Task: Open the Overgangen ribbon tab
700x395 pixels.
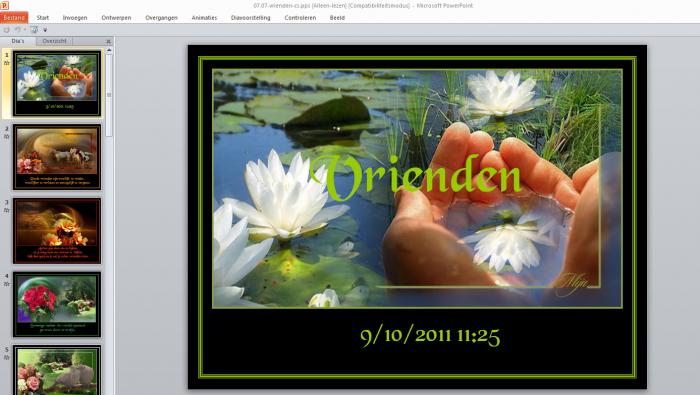Action: point(161,18)
